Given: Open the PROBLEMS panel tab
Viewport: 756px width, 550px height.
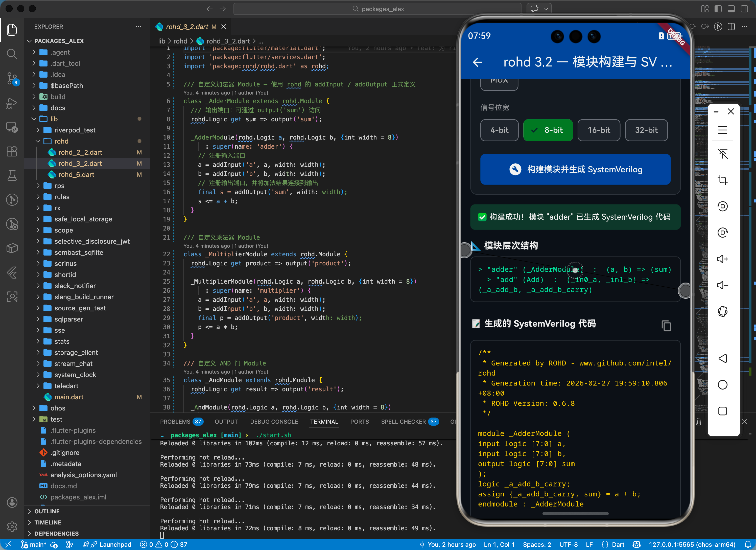Looking at the screenshot, I should 175,422.
